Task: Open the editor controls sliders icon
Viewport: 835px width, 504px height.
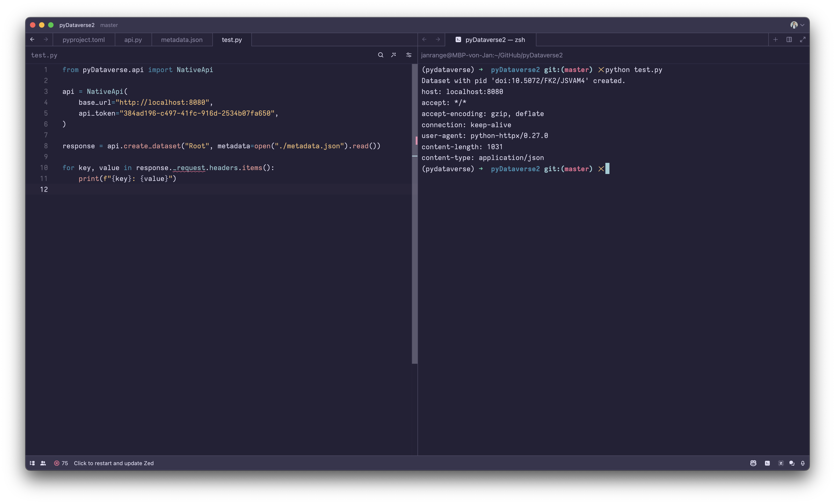Action: tap(409, 55)
